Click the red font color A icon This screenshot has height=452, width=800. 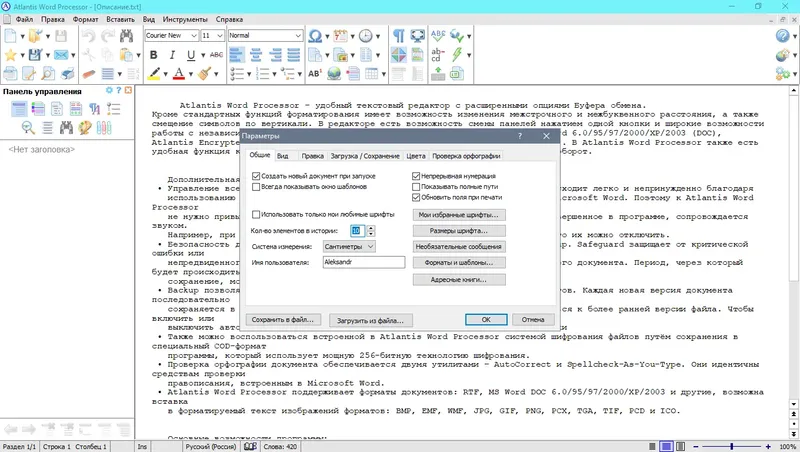179,73
